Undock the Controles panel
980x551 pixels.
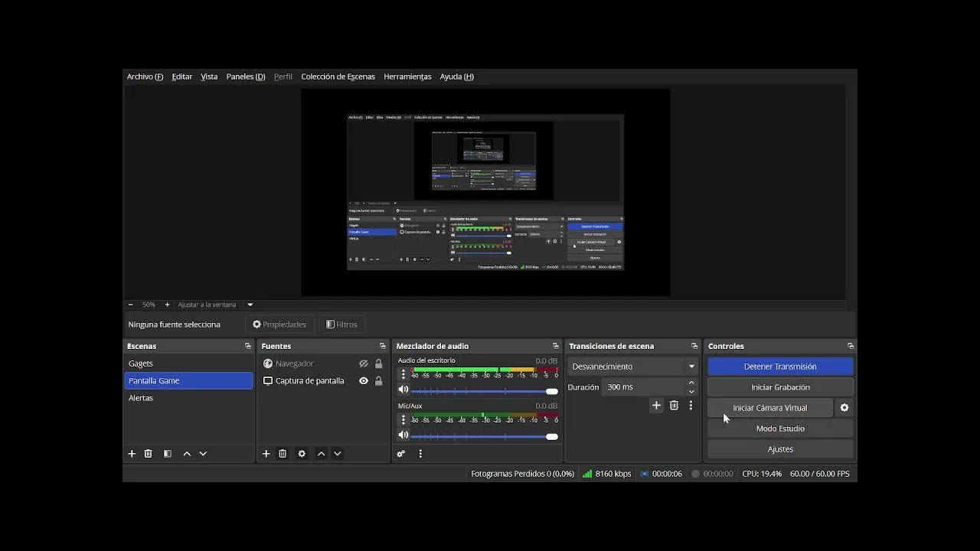coord(851,347)
